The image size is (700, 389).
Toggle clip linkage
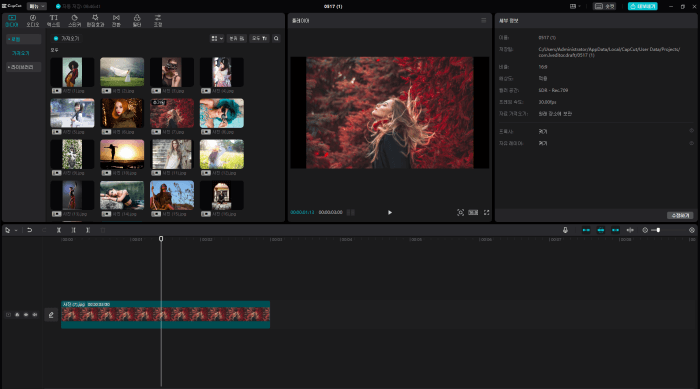pos(615,230)
